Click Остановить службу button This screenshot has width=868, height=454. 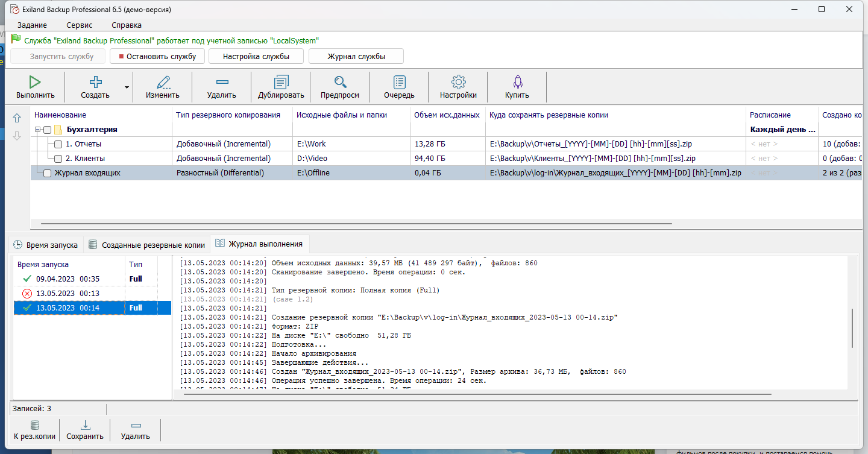coord(157,56)
